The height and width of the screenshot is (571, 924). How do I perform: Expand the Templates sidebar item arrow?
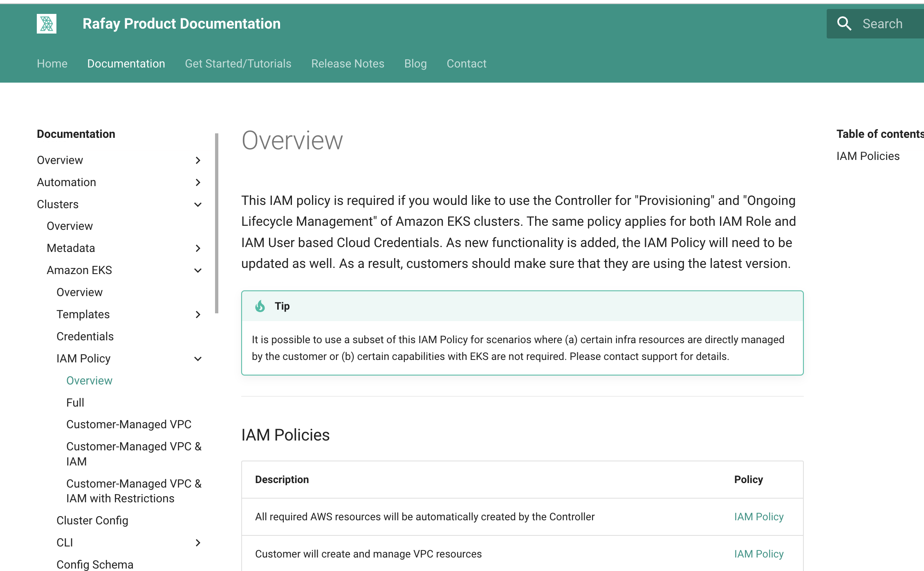click(198, 314)
